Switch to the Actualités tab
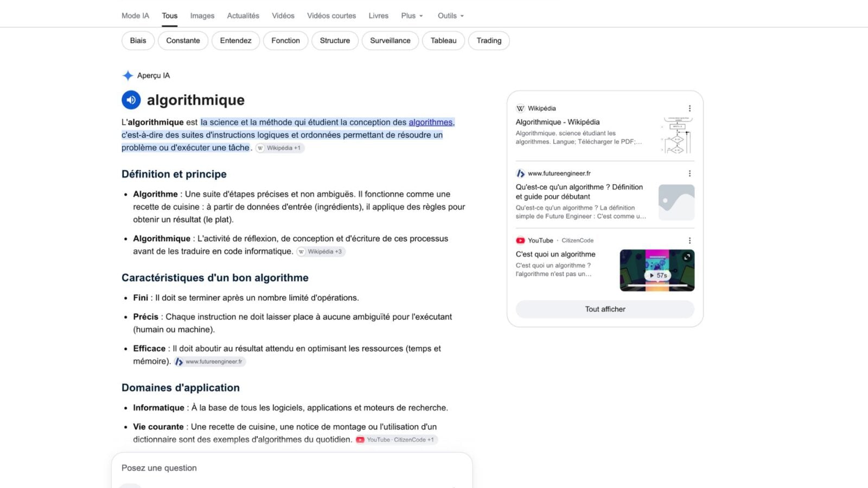This screenshot has width=868, height=488. pyautogui.click(x=243, y=16)
